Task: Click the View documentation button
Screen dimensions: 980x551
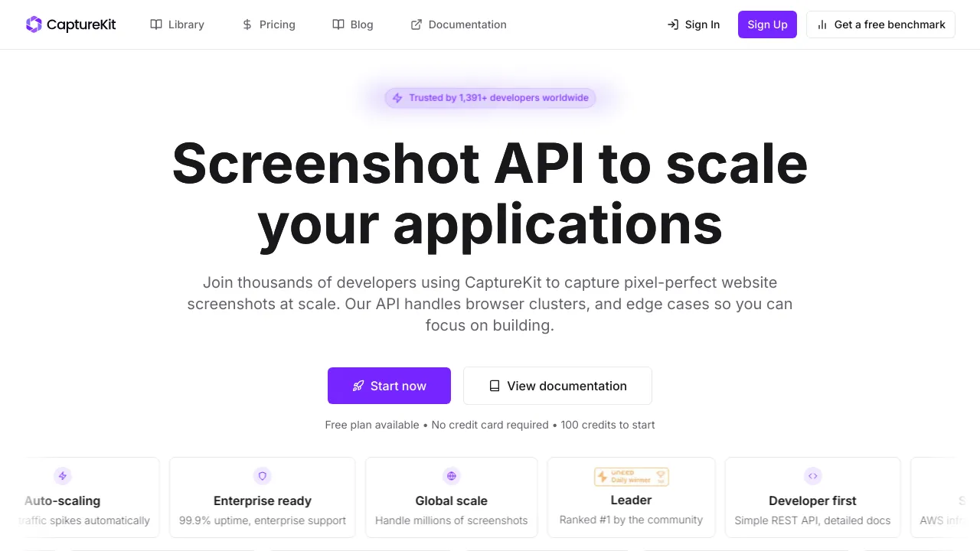Action: [557, 386]
